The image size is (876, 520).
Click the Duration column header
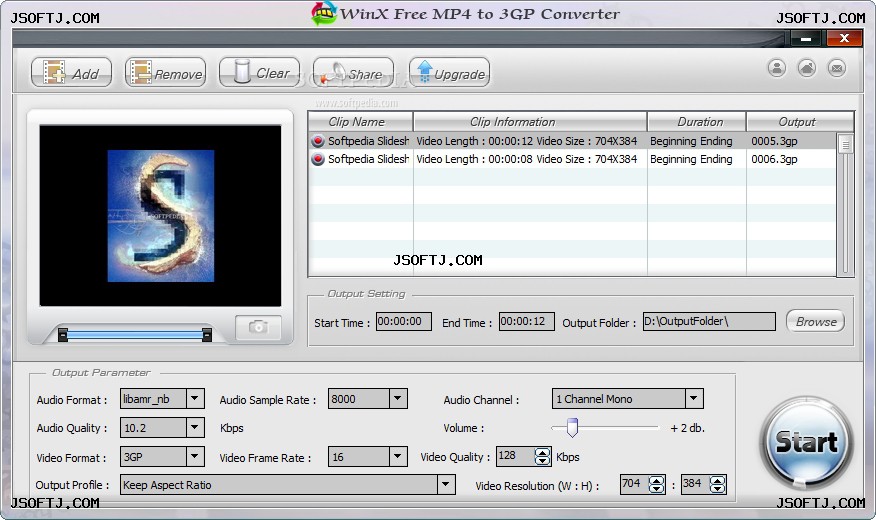click(697, 121)
